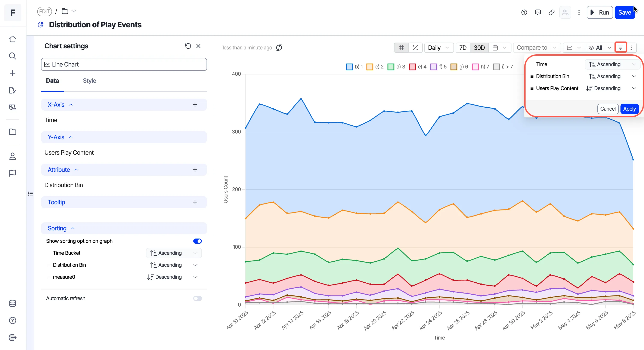Open the calendar date range dropdown
This screenshot has width=644, height=350.
point(499,47)
